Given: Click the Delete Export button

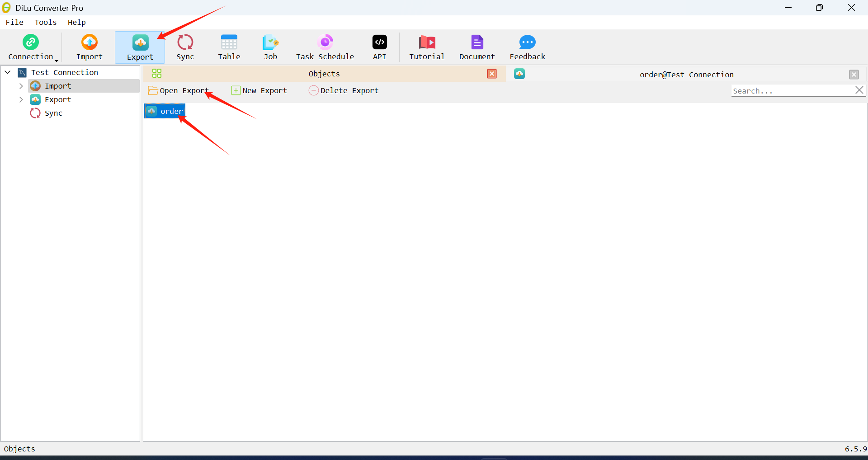Looking at the screenshot, I should tap(344, 90).
